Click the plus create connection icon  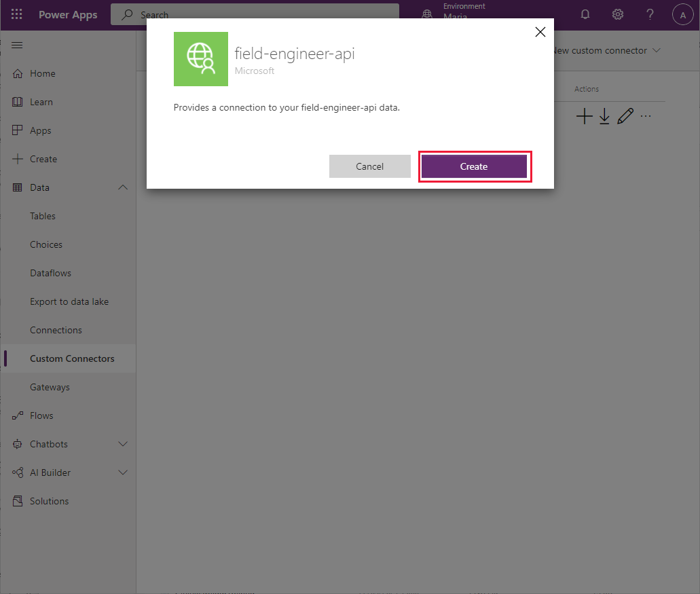584,117
